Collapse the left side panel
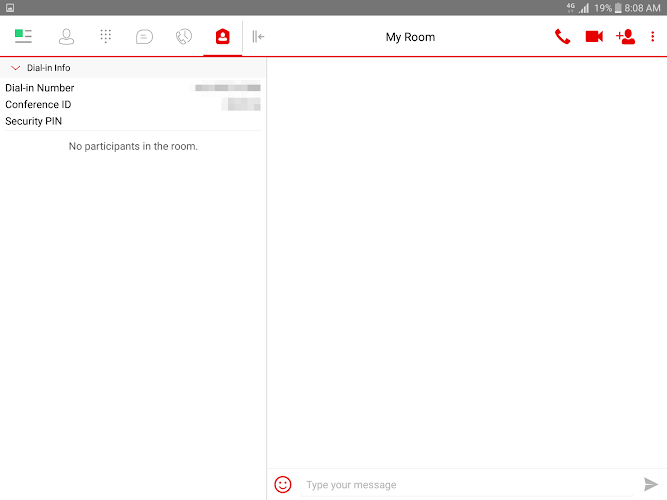 pos(258,37)
